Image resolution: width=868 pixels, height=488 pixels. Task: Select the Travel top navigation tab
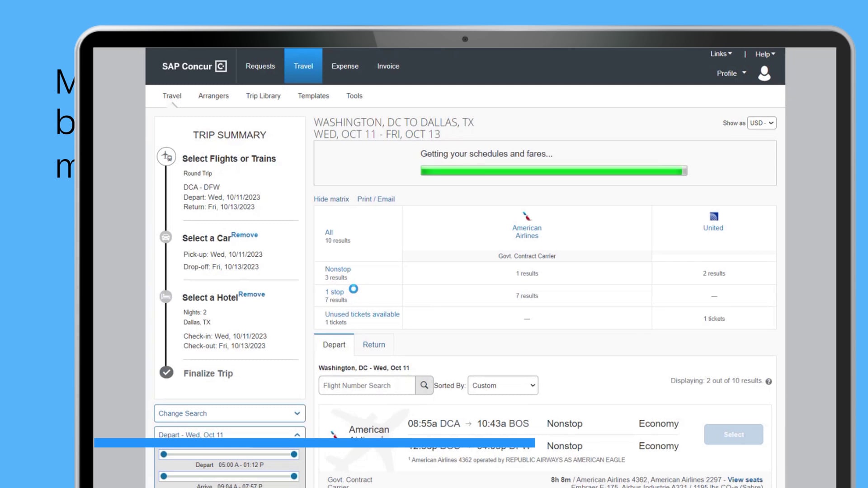tap(303, 66)
